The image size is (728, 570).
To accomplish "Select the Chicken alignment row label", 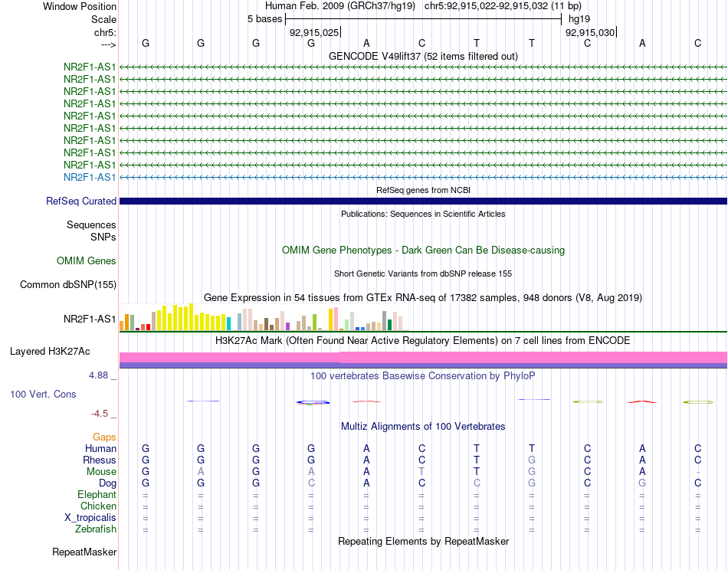I will (98, 506).
